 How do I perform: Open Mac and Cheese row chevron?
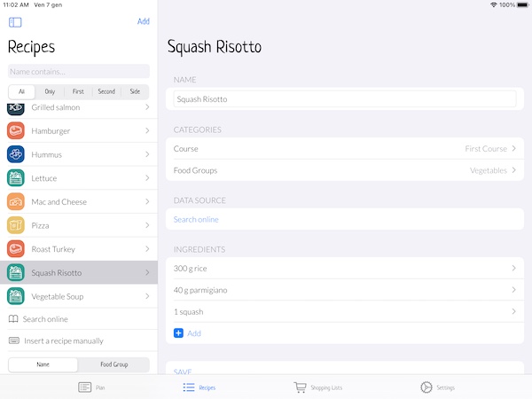(x=147, y=201)
